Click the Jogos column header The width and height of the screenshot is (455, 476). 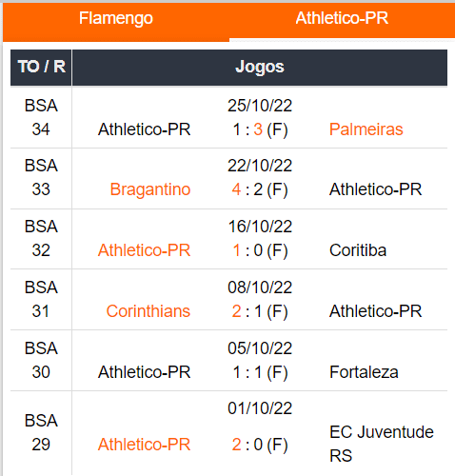(x=260, y=68)
